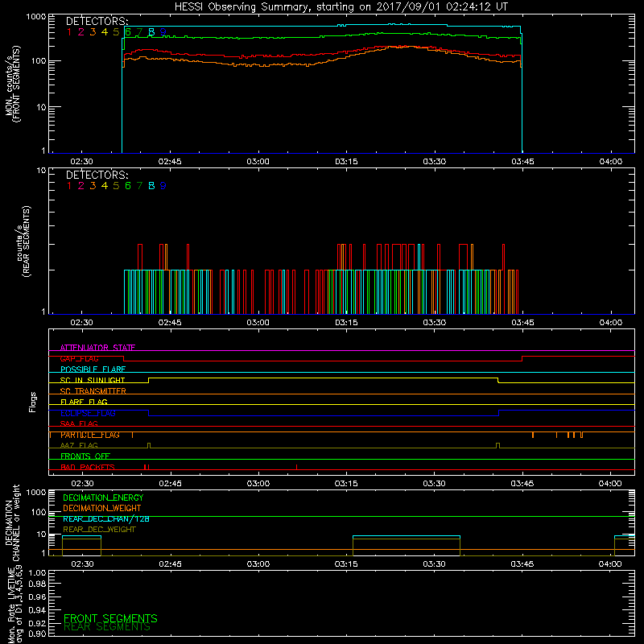
Task: Click the PARTICLE_FLAG label
Action: pyautogui.click(x=90, y=435)
